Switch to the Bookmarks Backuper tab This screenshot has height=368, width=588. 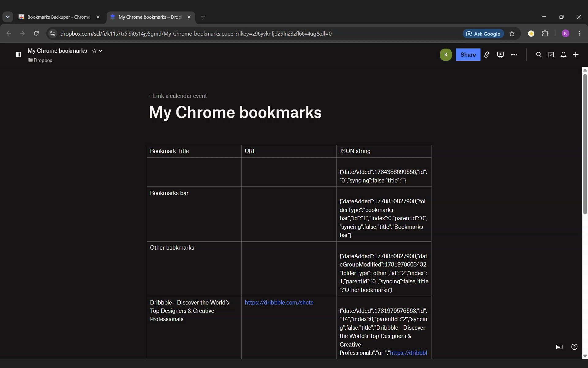click(x=58, y=17)
